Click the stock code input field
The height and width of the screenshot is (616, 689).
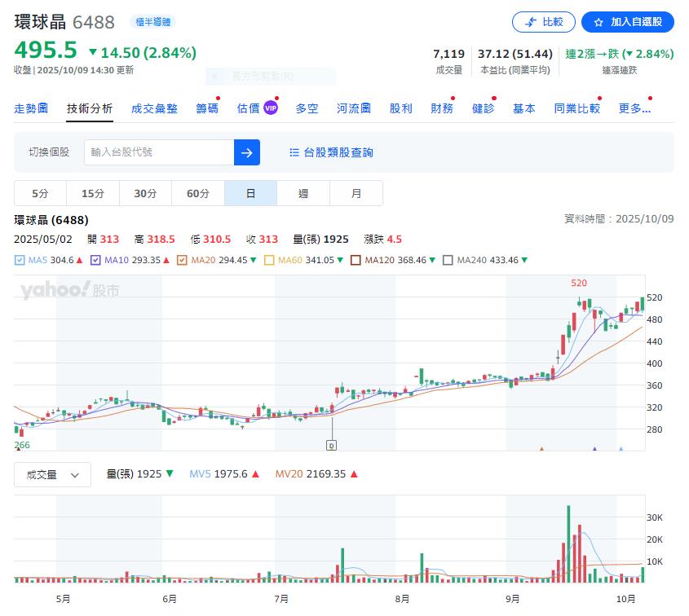159,152
